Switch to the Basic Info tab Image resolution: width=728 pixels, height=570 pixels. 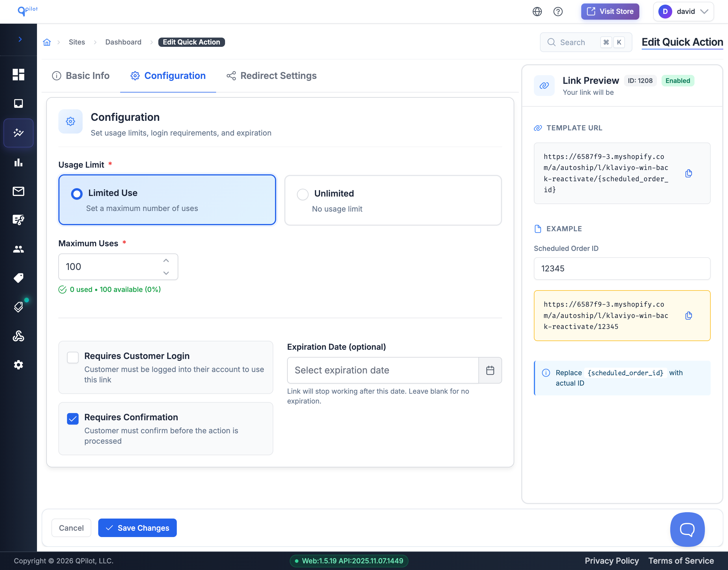81,76
